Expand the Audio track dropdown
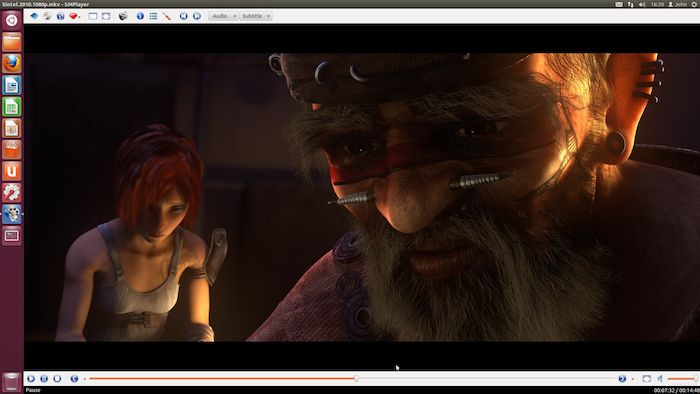700x394 pixels. (x=235, y=16)
